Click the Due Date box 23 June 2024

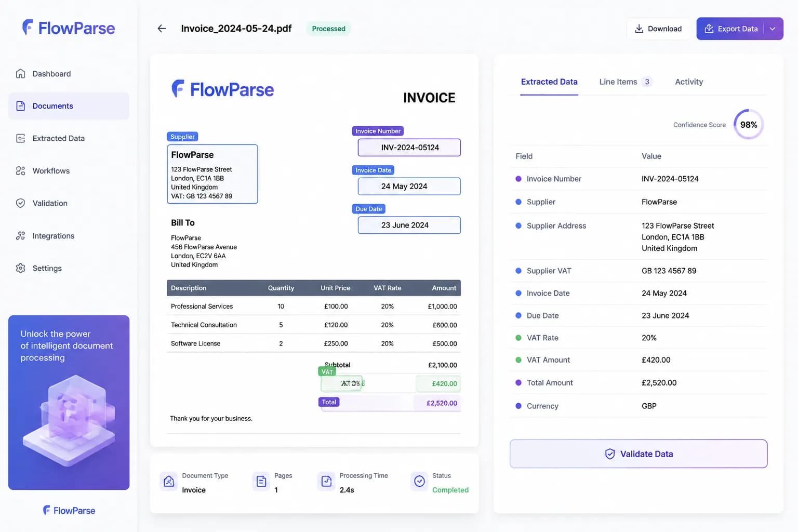point(409,225)
